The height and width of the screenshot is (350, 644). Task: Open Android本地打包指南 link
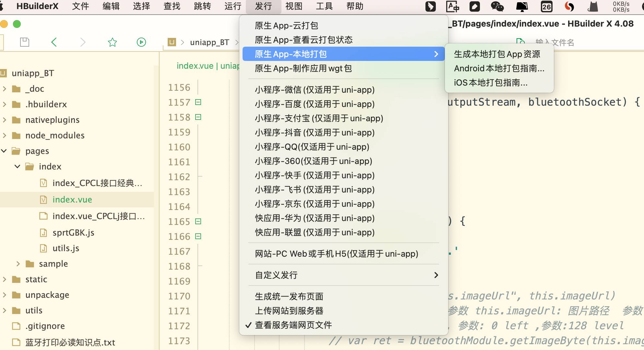pos(499,68)
